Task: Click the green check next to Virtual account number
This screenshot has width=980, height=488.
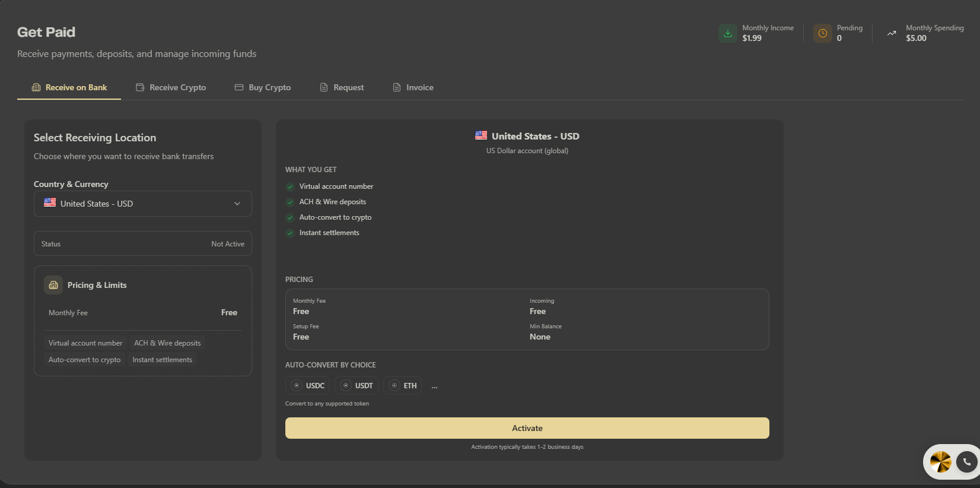Action: coord(290,186)
